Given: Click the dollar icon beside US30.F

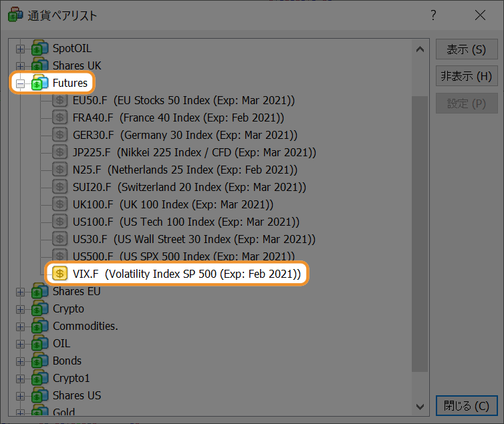Looking at the screenshot, I should pos(59,239).
